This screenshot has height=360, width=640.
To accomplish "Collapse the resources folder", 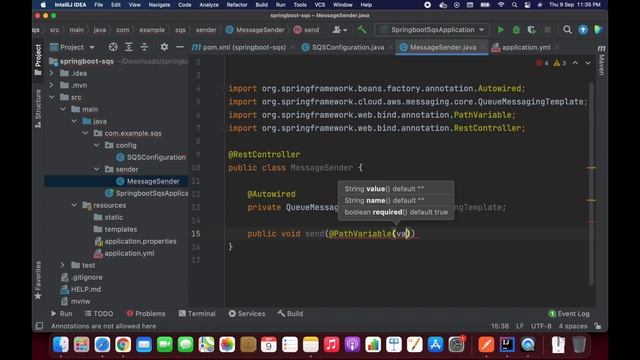I will pos(74,205).
